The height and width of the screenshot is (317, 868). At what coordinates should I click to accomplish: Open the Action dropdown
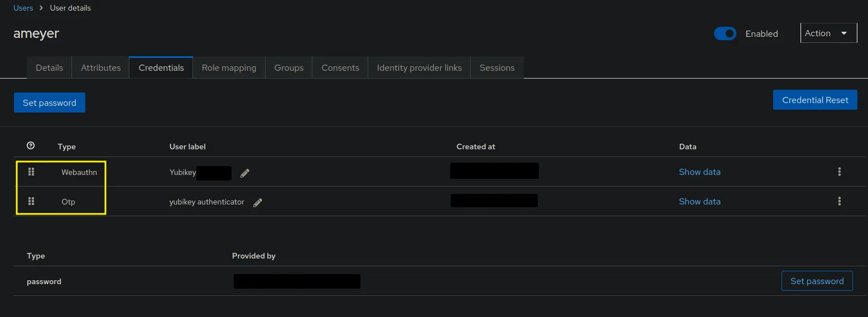(x=828, y=33)
